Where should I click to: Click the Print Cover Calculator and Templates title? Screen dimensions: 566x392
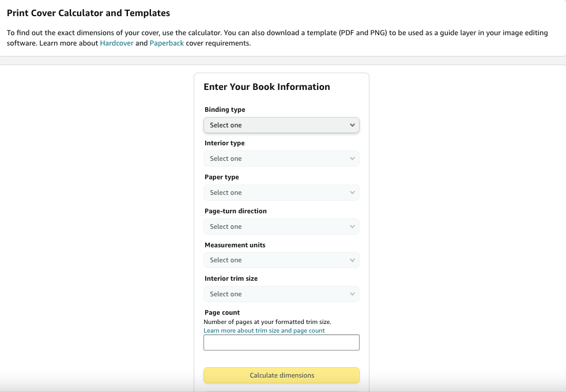coord(88,13)
